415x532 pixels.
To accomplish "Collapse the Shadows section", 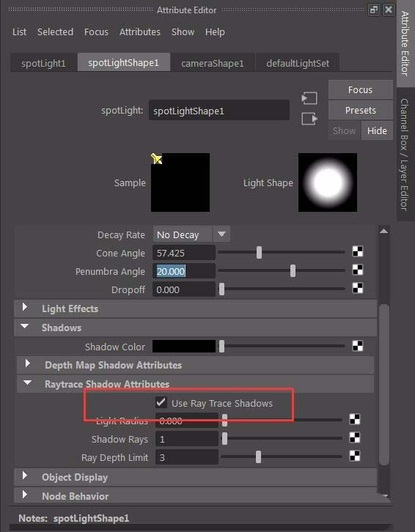I will [25, 326].
